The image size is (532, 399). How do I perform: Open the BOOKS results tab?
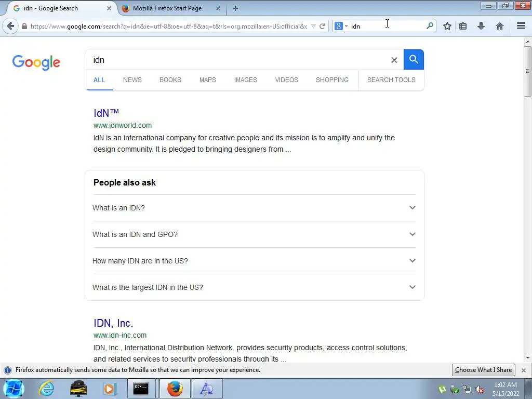pos(170,79)
